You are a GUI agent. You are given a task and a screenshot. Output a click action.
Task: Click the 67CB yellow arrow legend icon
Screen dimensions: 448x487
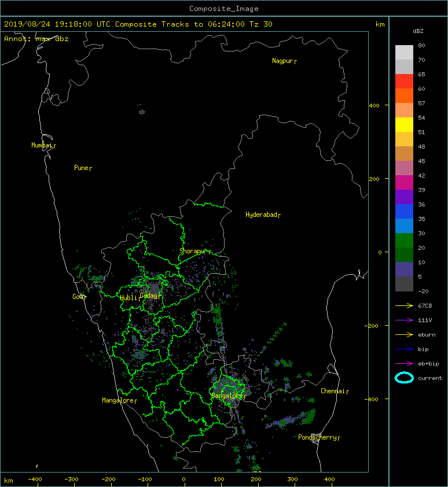(404, 305)
